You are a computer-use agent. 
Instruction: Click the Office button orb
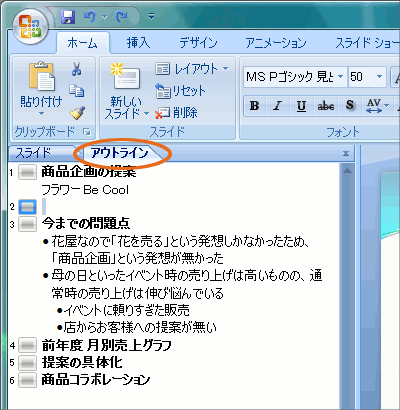(30, 25)
